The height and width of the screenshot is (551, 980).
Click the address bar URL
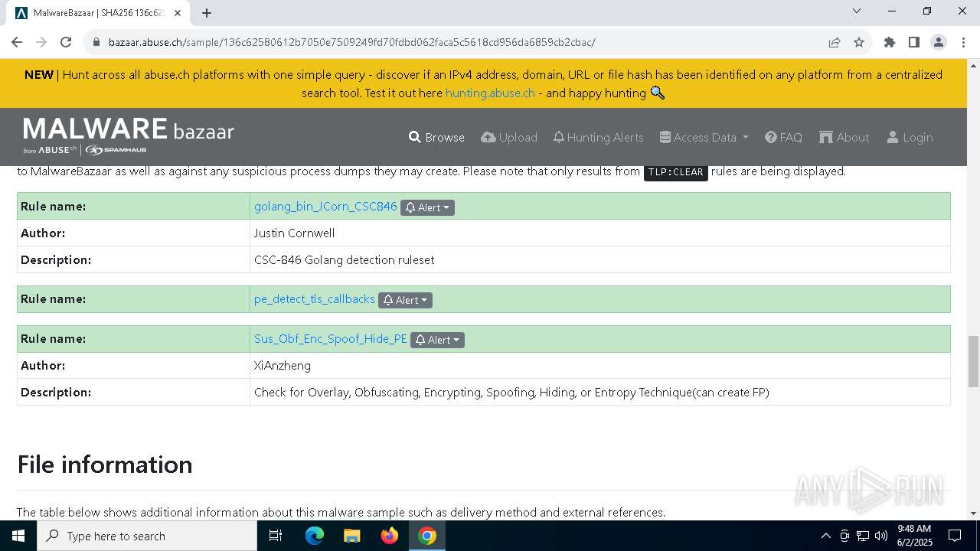[351, 42]
